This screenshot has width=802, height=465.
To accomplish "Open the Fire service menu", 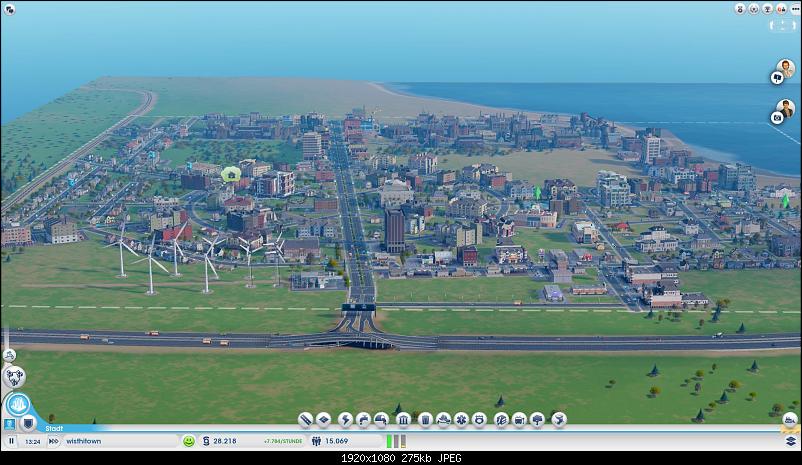I will click(443, 420).
